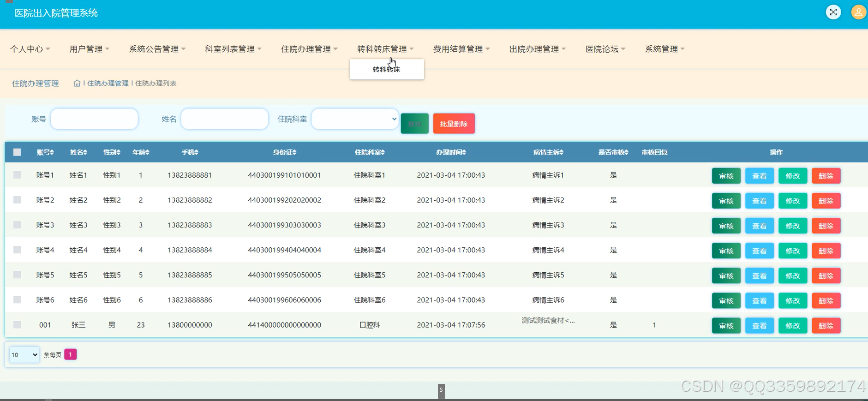868x401 pixels.
Task: Expand the 住院办理管理 menu
Action: (x=309, y=49)
